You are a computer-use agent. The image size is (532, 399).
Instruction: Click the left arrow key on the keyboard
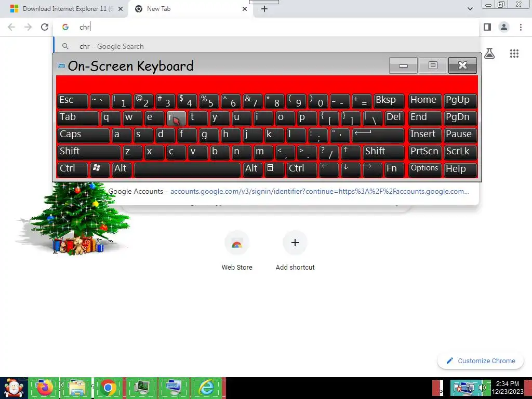329,170
